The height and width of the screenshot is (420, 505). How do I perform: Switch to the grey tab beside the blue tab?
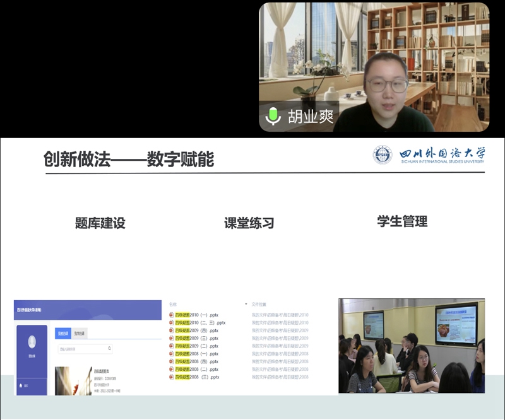pyautogui.click(x=80, y=332)
